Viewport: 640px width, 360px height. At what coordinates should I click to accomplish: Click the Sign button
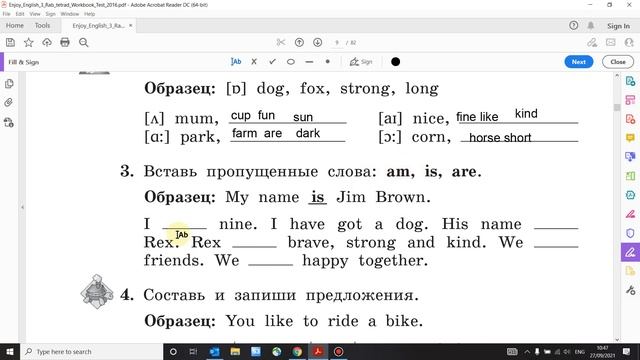(x=361, y=62)
